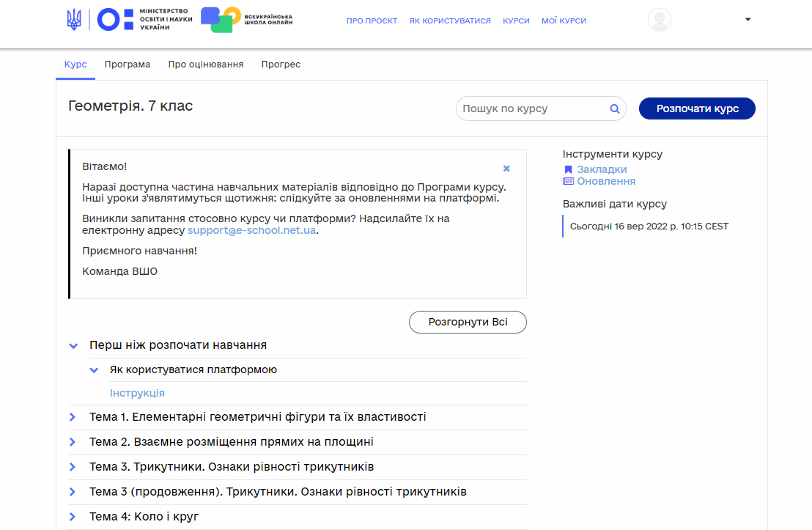Image resolution: width=812 pixels, height=530 pixels.
Task: Click the Ministry of Education and Science logo
Action: (x=145, y=20)
